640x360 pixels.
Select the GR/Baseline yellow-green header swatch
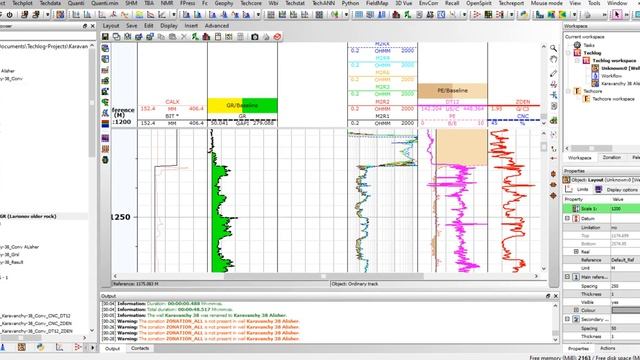point(242,105)
